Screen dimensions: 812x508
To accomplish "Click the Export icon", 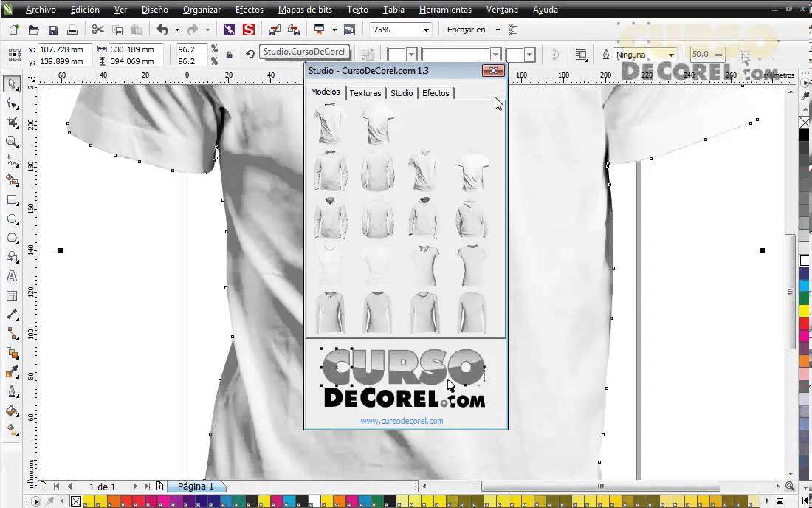I will 294,30.
